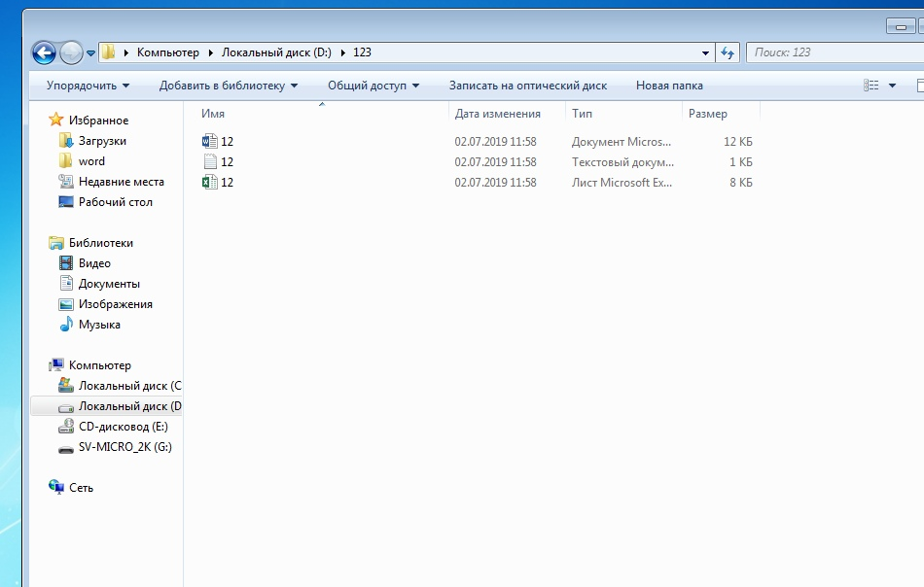The width and height of the screenshot is (924, 587).
Task: Open the Упорядочить menu
Action: [x=88, y=86]
